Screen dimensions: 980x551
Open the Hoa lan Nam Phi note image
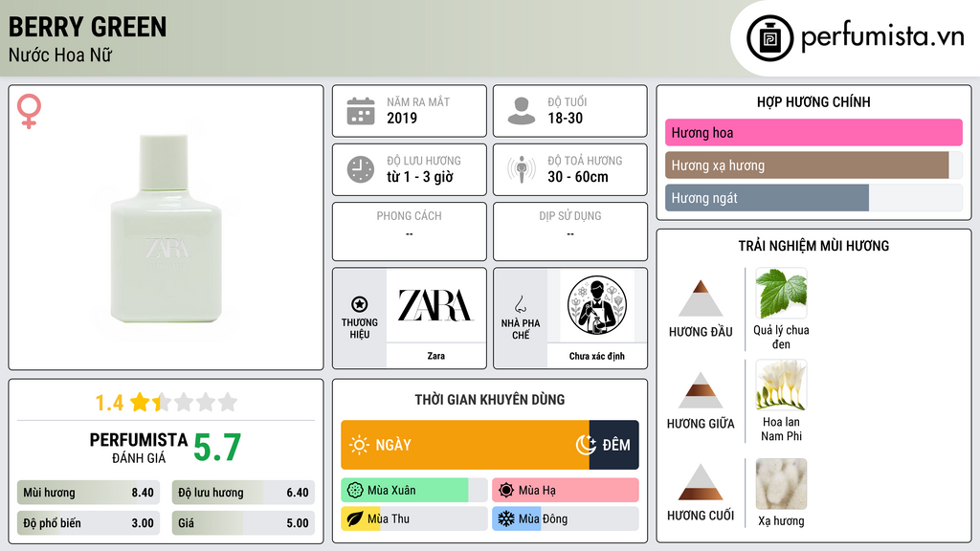[x=781, y=385]
